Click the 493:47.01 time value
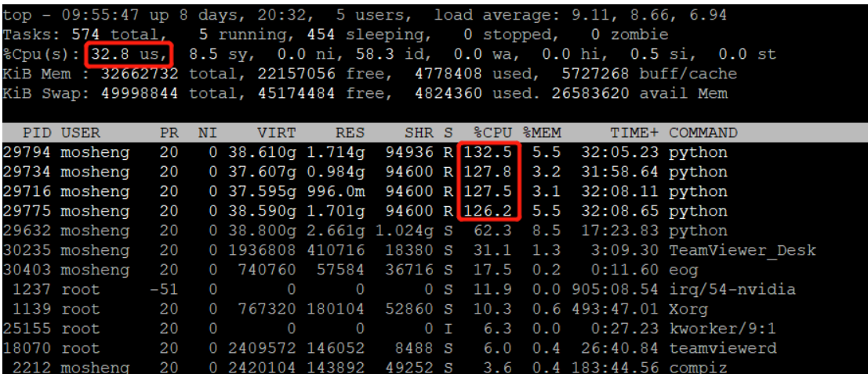 [x=615, y=310]
